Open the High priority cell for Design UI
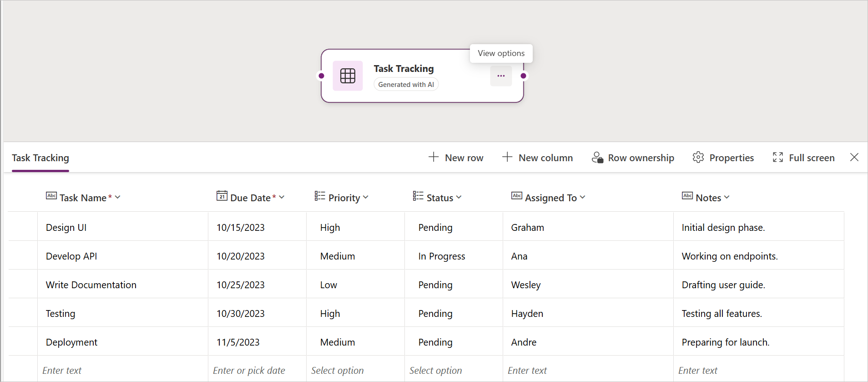 pyautogui.click(x=355, y=227)
